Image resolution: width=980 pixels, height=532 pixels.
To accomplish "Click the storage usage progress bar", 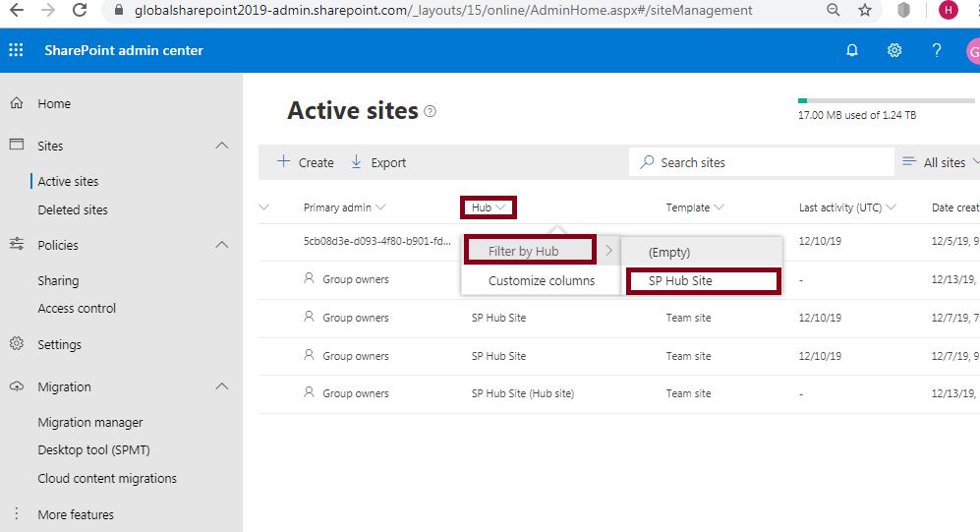I will (887, 100).
